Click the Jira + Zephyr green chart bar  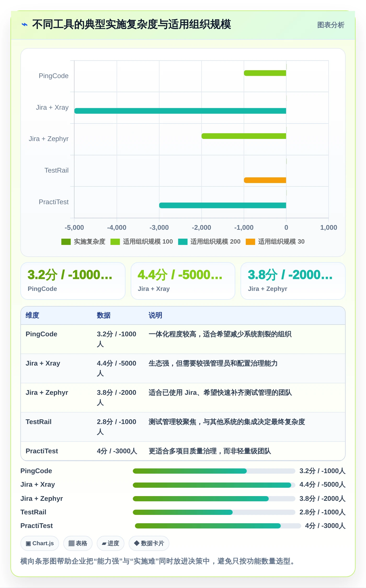tap(244, 136)
